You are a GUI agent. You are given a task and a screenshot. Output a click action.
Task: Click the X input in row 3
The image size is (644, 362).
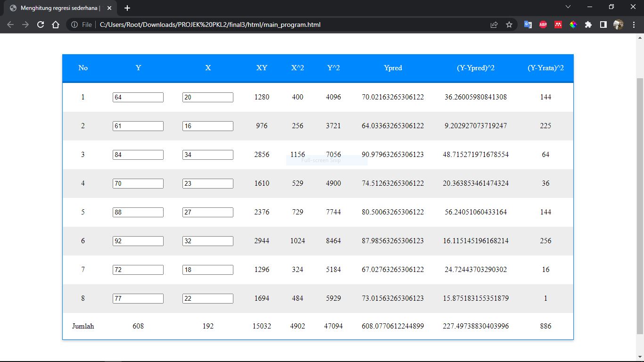coord(207,155)
